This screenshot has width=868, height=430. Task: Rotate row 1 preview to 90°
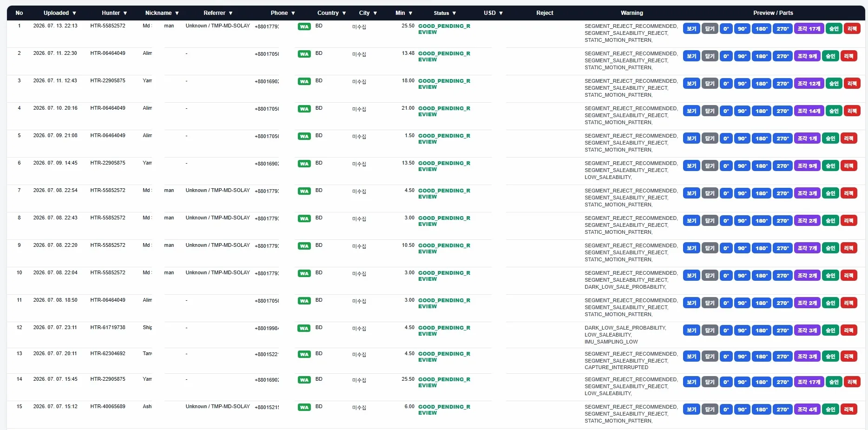[742, 29]
